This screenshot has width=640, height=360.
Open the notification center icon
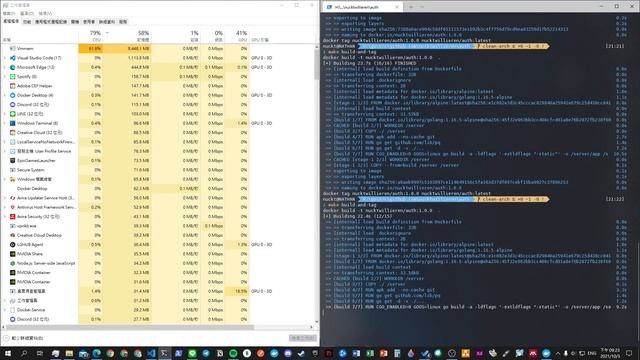pyautogui.click(x=629, y=353)
